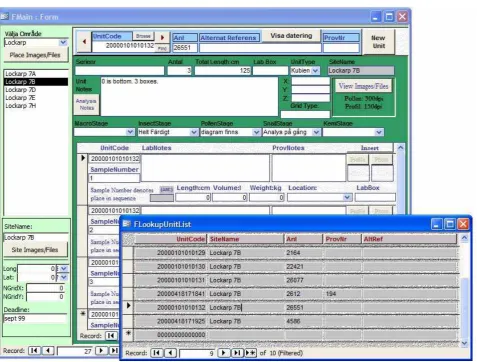Screen dimensions: 477x362
Task: Open the MacroStage dropdown
Action: pos(130,132)
